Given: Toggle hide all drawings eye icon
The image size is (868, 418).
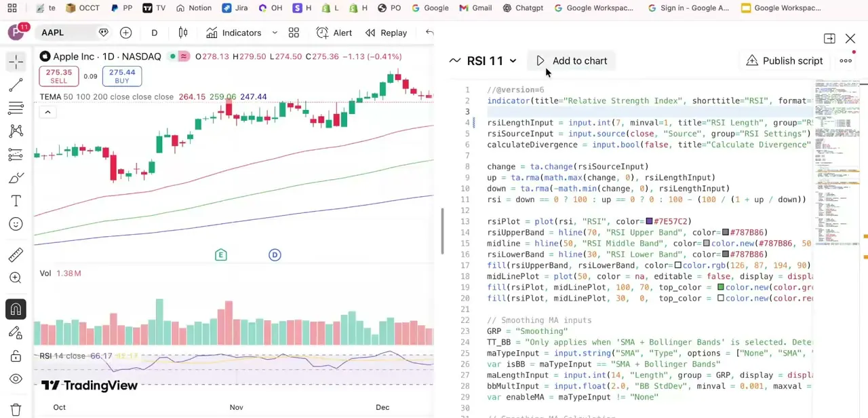Looking at the screenshot, I should pos(16,379).
